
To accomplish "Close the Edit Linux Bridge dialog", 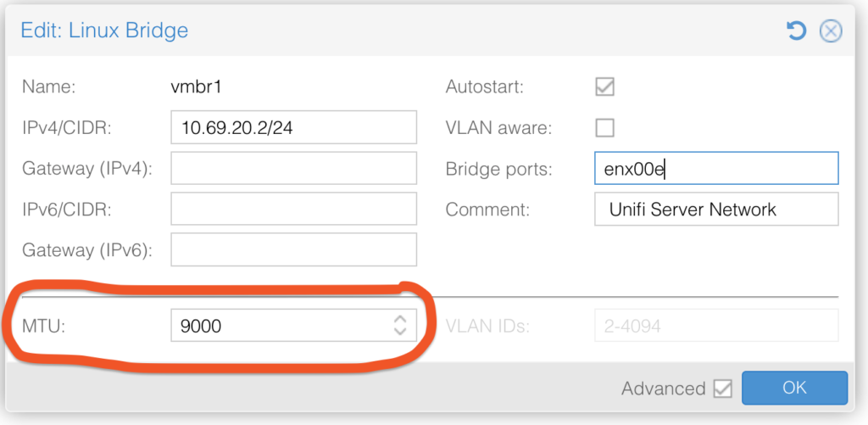I will [x=831, y=31].
